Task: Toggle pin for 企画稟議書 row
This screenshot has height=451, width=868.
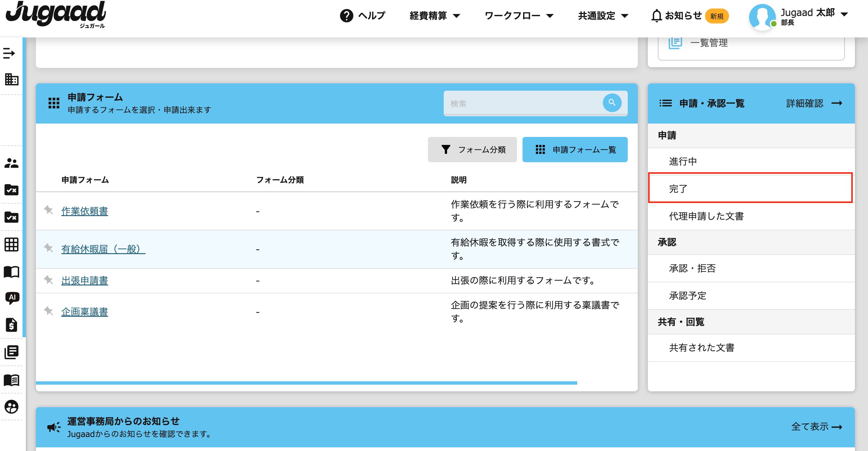Action: click(49, 311)
